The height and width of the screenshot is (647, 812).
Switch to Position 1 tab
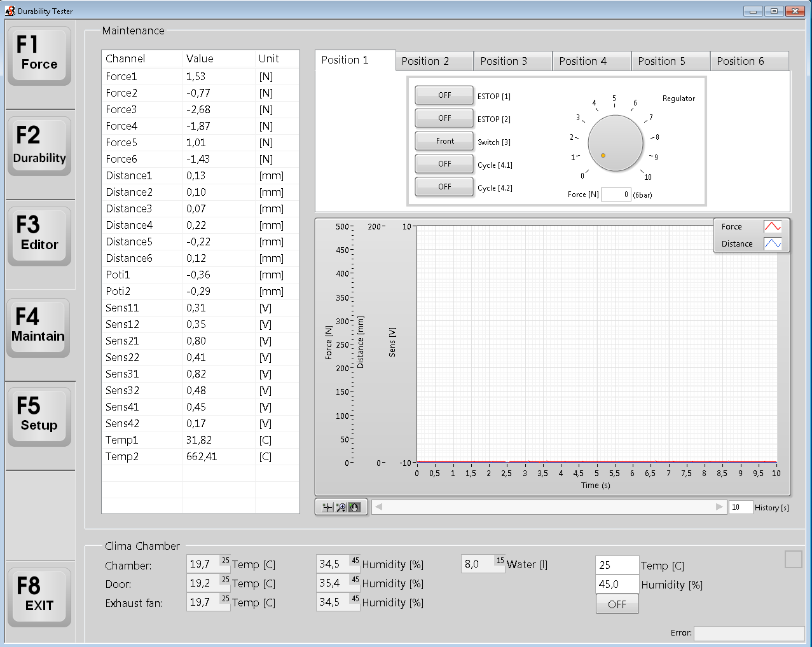[355, 60]
